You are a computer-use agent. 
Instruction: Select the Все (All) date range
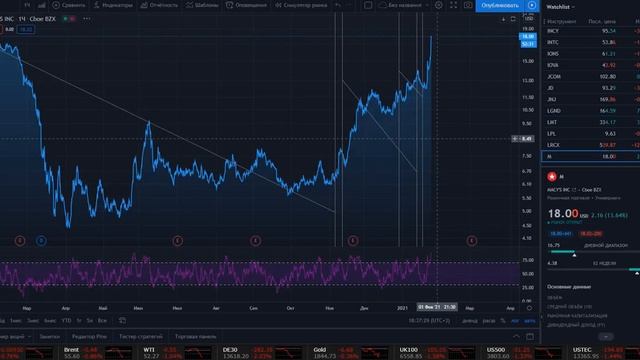click(x=102, y=321)
